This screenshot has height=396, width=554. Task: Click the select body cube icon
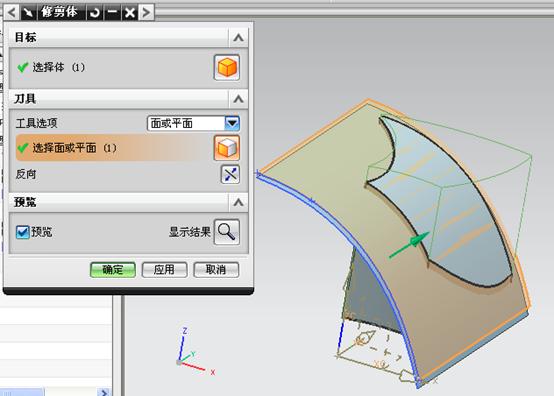(x=227, y=67)
